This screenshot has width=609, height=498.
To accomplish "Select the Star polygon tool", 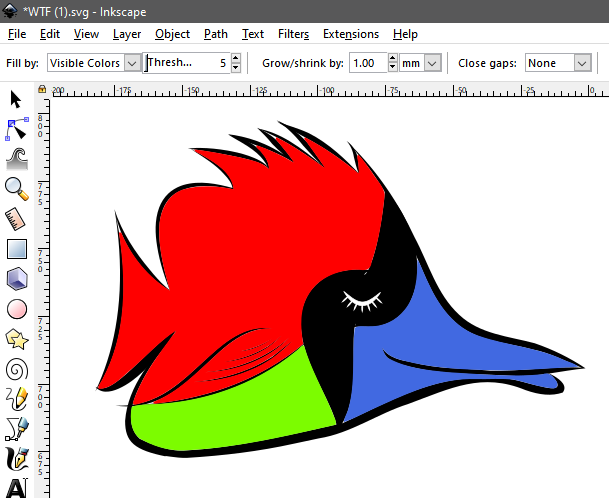I will coord(16,339).
